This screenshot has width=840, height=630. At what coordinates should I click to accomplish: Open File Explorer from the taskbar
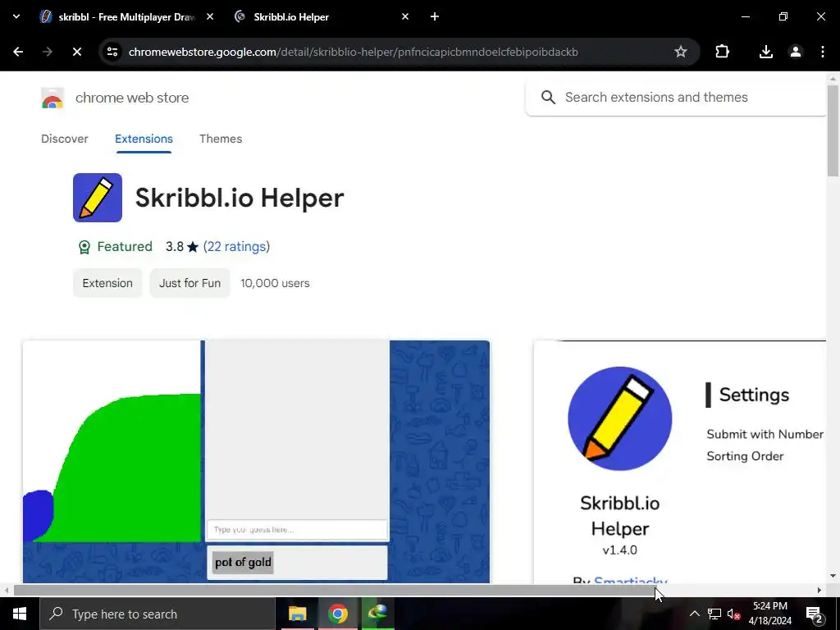click(297, 614)
